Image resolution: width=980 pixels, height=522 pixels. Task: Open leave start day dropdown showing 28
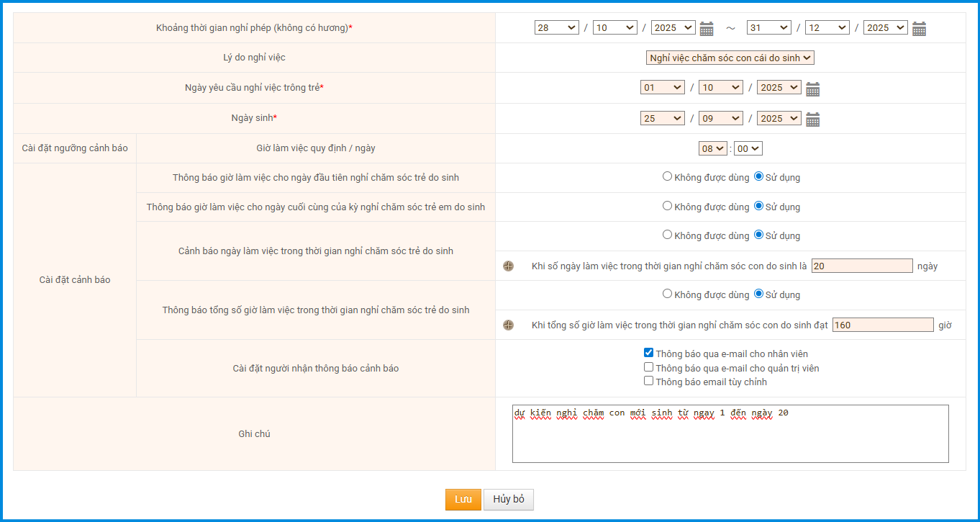pos(557,27)
